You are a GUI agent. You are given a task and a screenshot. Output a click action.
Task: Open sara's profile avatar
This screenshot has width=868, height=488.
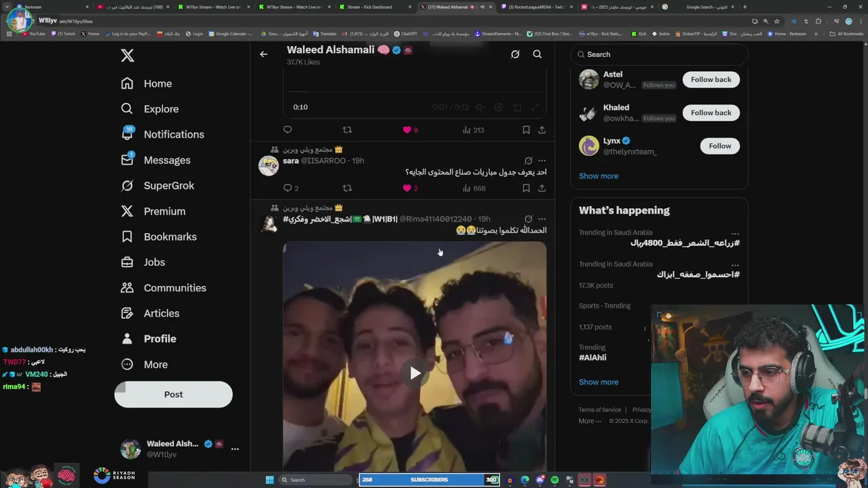[269, 165]
